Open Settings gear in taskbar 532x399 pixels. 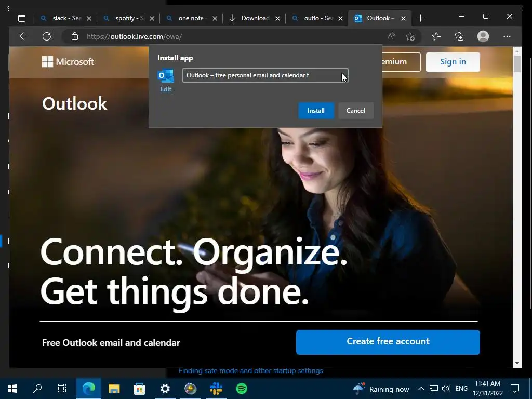click(x=165, y=389)
